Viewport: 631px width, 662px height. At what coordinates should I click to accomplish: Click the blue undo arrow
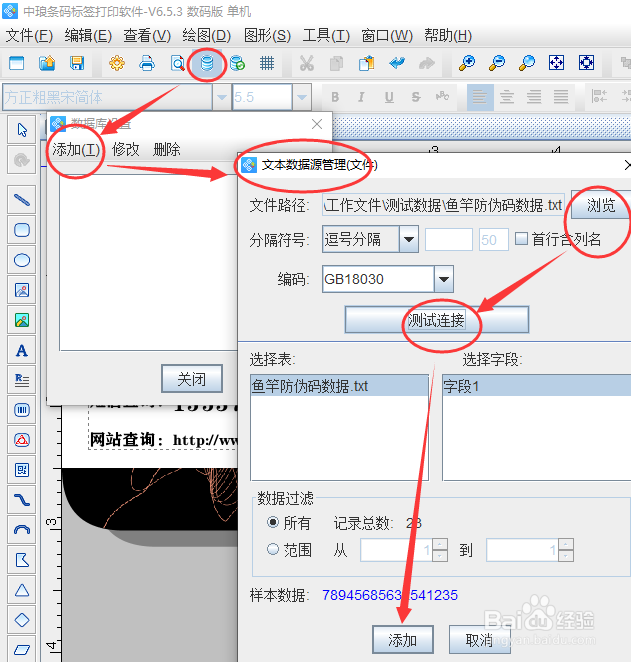[x=397, y=63]
